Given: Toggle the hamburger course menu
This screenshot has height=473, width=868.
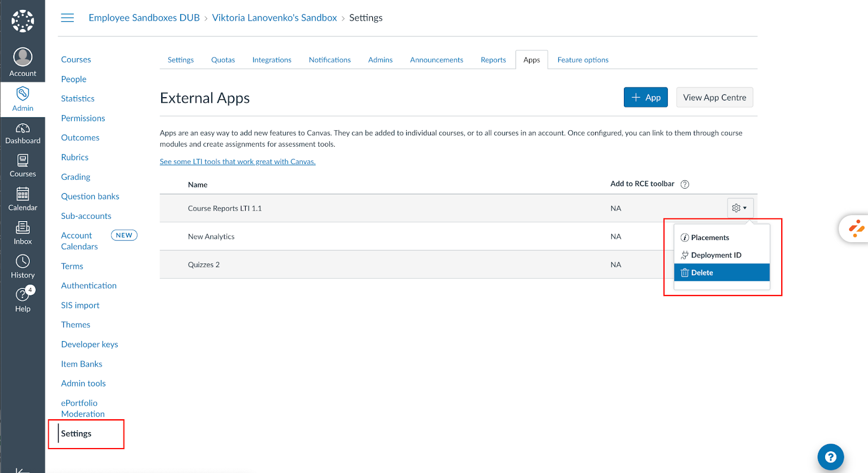Looking at the screenshot, I should point(67,18).
